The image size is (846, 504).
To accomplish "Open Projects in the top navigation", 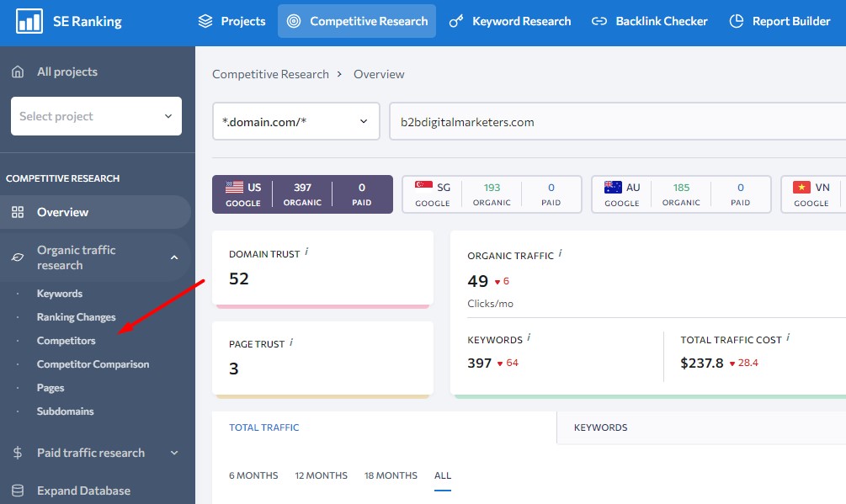I will (231, 21).
